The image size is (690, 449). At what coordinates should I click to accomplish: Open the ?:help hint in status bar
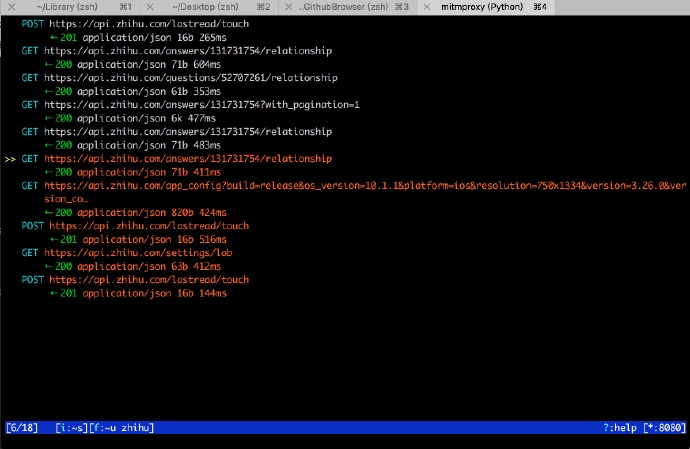(x=622, y=427)
